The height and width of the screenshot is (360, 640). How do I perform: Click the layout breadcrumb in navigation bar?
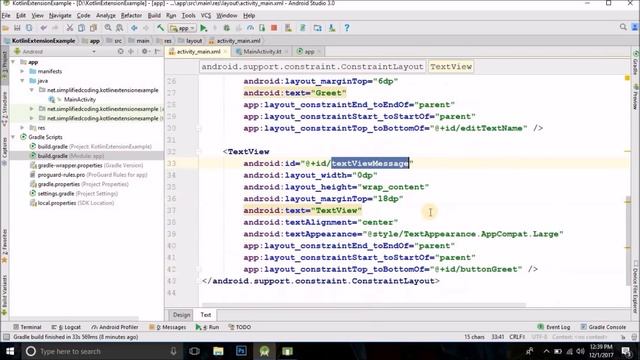tap(191, 41)
